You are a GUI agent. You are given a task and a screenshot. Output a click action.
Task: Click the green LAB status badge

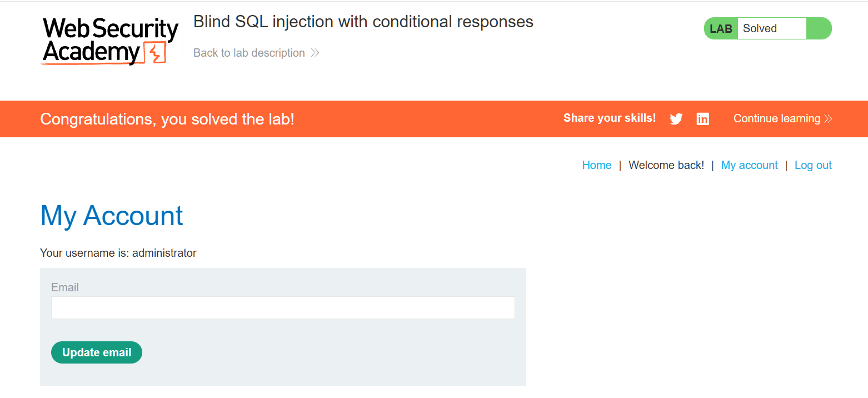tap(721, 29)
